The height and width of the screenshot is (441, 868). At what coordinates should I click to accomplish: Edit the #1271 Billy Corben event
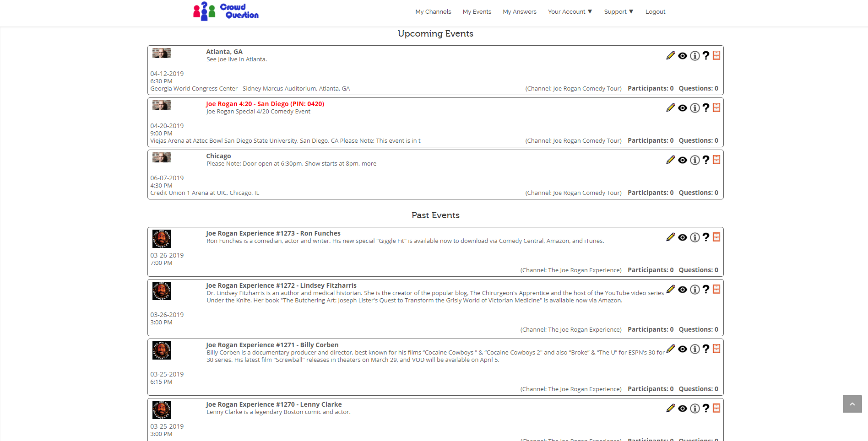pos(671,349)
